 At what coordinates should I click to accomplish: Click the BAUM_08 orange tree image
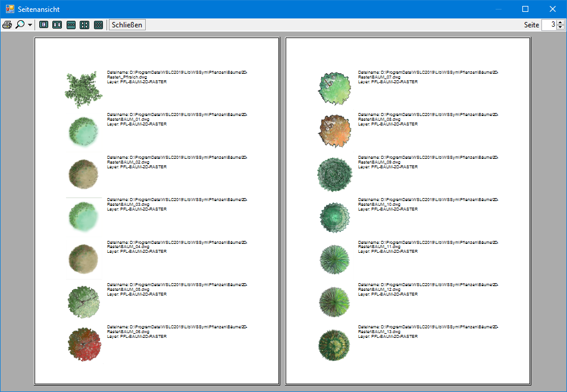[x=334, y=131]
